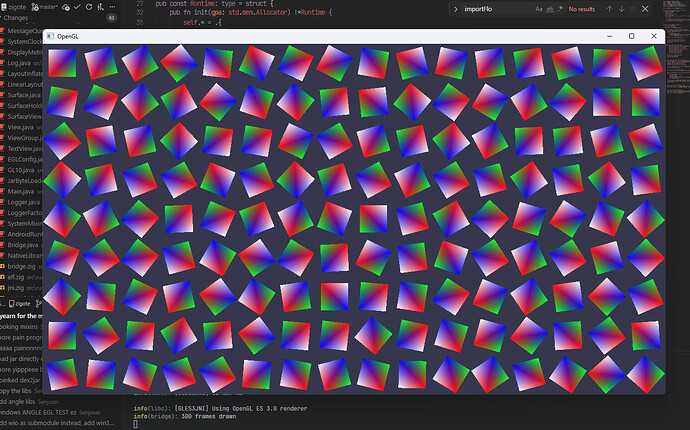This screenshot has height=430, width=690.
Task: Select the SurfaceView changed file
Action: [21, 117]
